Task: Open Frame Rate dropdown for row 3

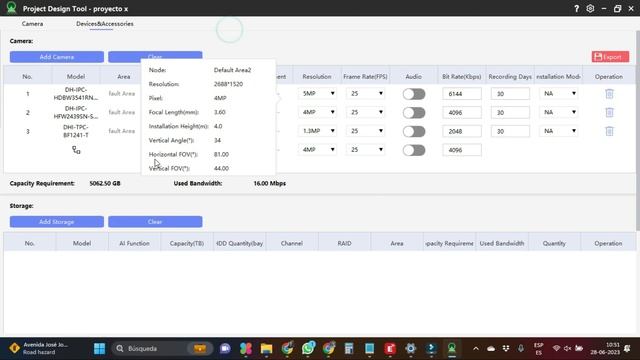Action: point(365,131)
